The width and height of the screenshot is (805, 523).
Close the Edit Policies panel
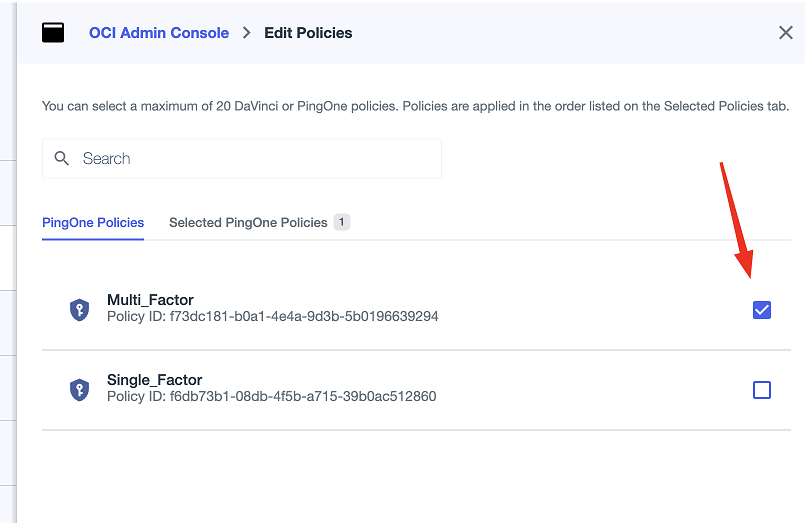[x=785, y=33]
